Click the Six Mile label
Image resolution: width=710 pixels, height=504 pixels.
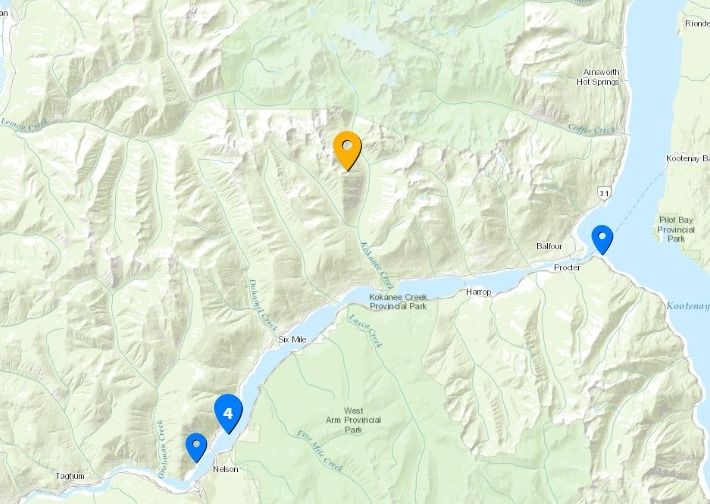tap(292, 339)
